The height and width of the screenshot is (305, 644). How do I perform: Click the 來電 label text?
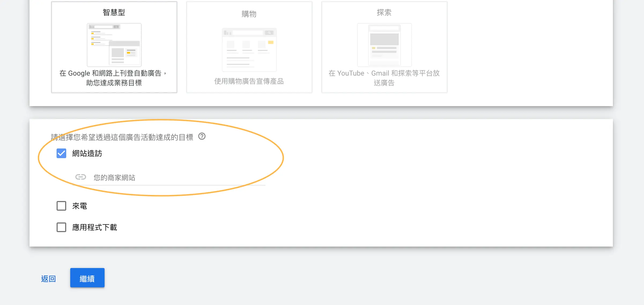[x=80, y=206]
